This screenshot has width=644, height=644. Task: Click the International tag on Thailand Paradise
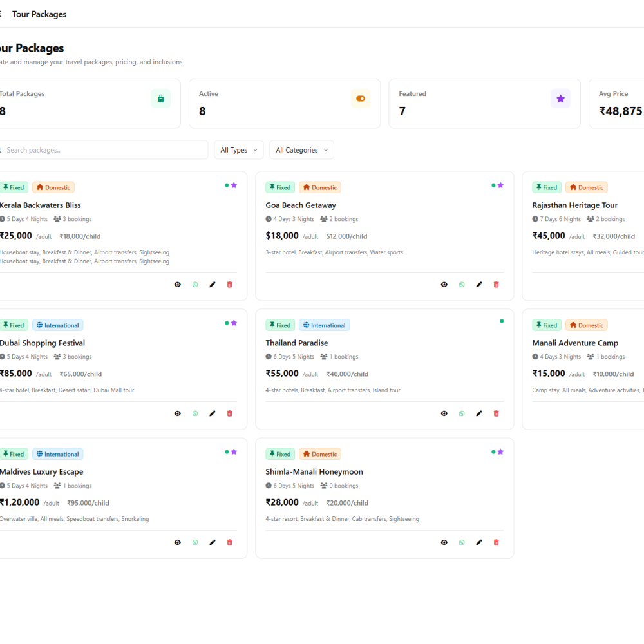click(324, 325)
